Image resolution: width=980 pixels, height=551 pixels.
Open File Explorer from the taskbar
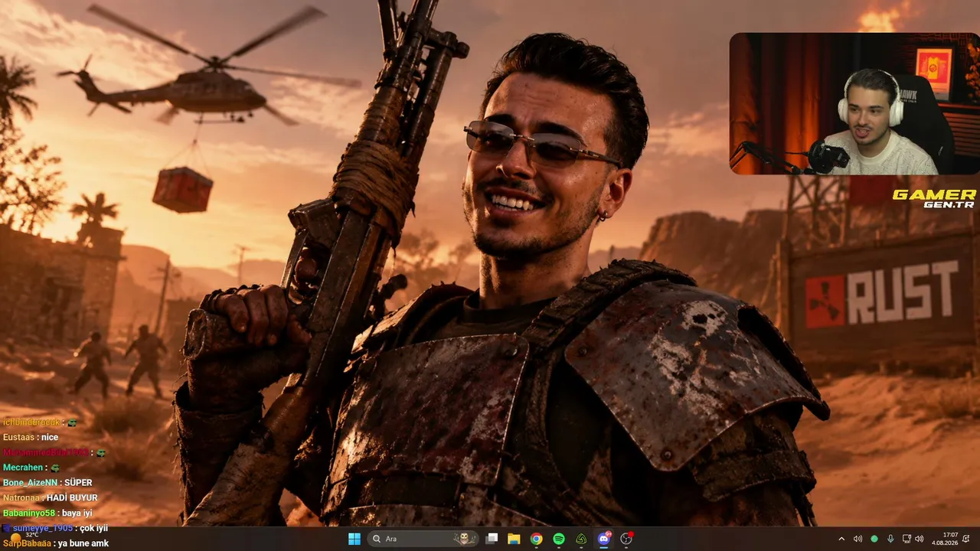pos(514,539)
